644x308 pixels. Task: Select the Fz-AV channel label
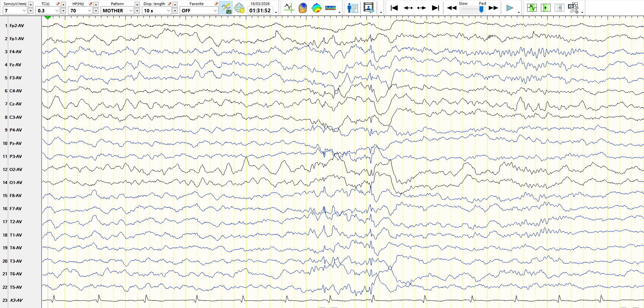point(15,65)
